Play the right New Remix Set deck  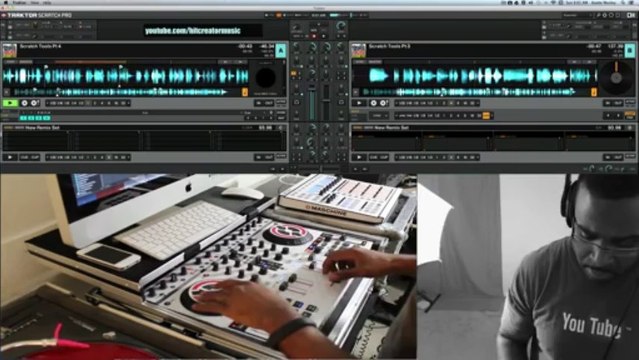(x=359, y=157)
